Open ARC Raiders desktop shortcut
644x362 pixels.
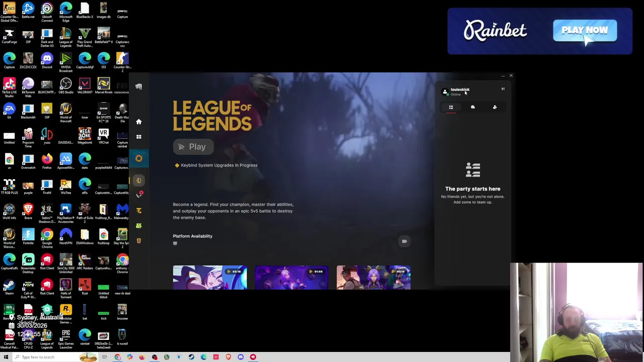(x=85, y=262)
